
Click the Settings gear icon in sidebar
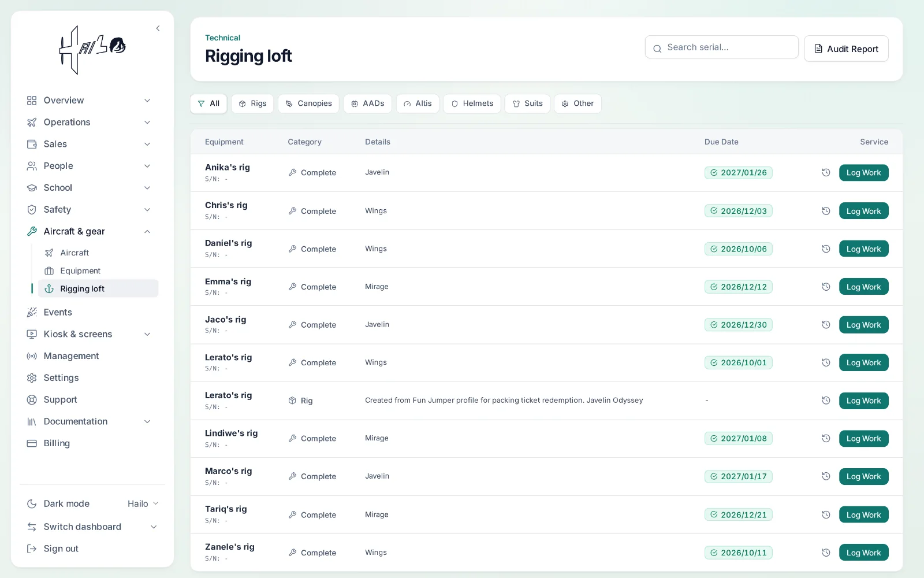tap(32, 378)
